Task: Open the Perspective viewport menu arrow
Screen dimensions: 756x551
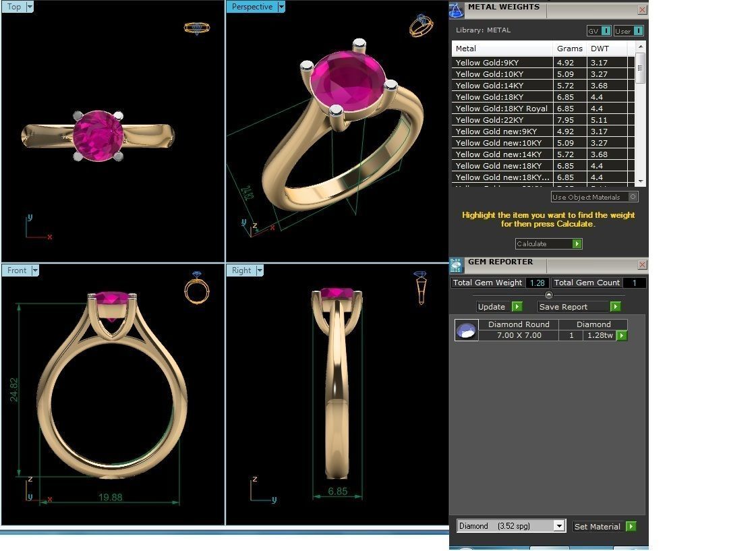Action: tap(281, 7)
